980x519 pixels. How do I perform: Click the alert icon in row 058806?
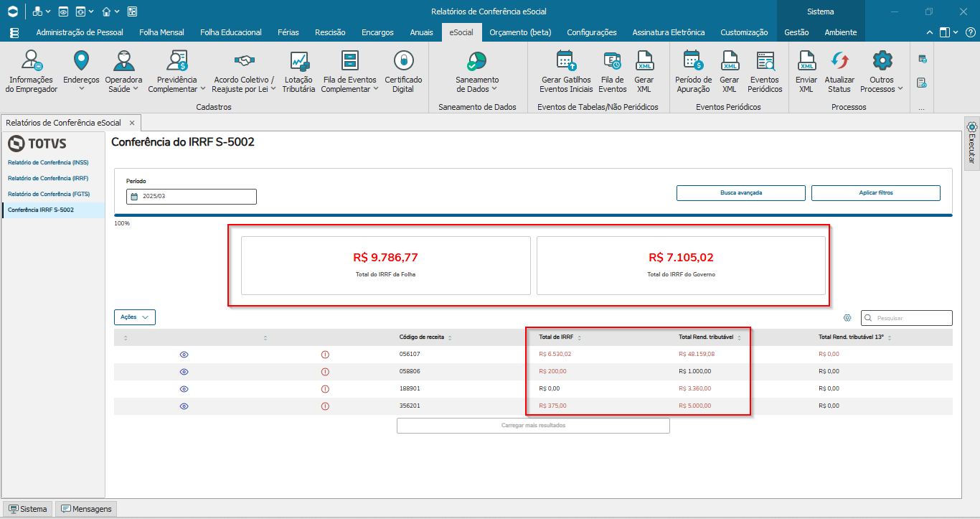pyautogui.click(x=325, y=372)
